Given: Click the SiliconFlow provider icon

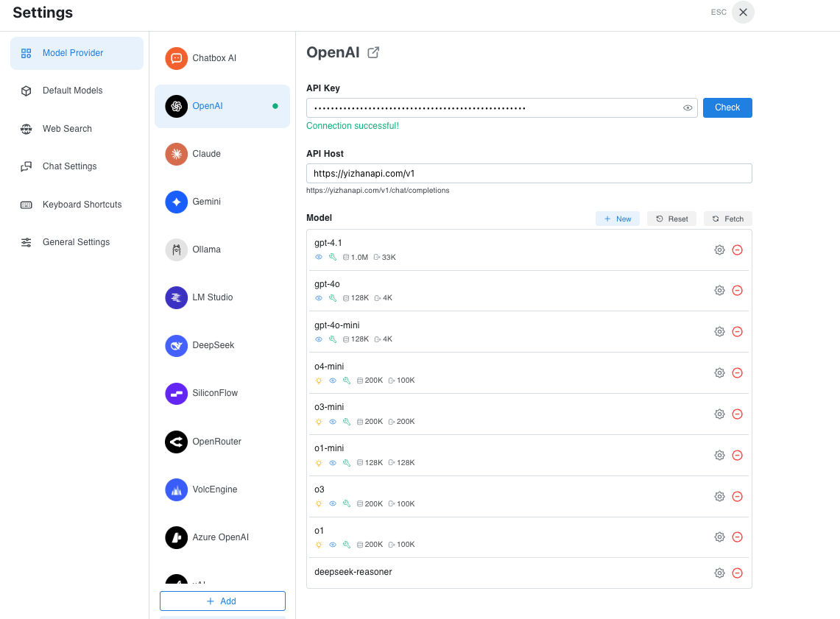Looking at the screenshot, I should tap(176, 394).
